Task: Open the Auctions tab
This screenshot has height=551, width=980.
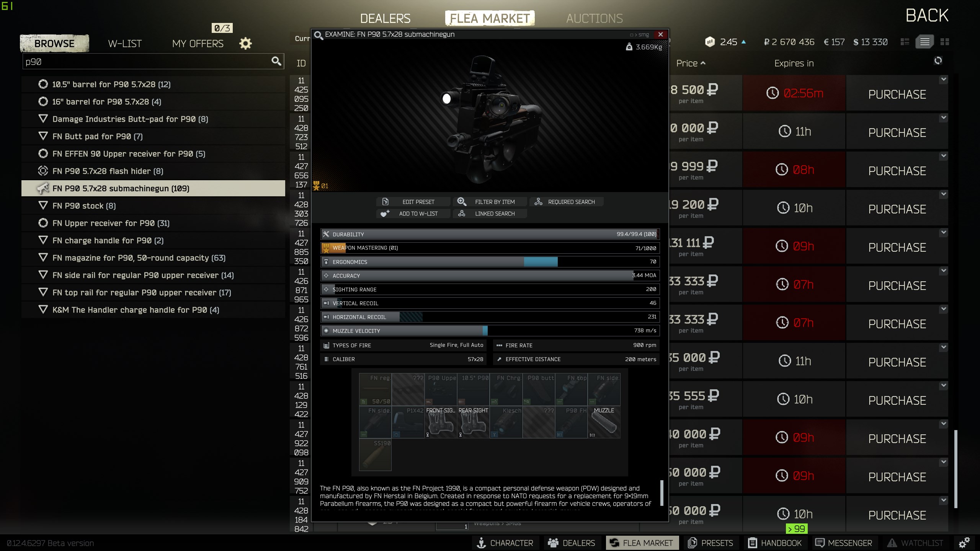Action: pyautogui.click(x=594, y=18)
